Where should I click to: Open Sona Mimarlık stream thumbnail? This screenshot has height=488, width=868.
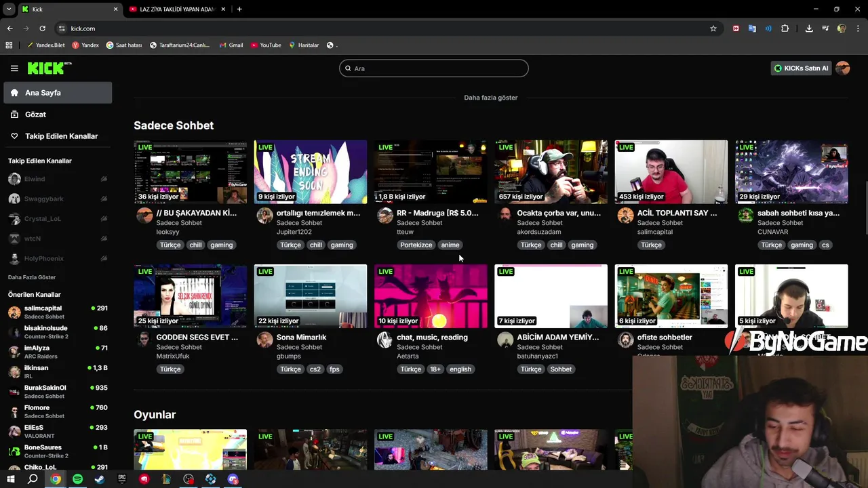pos(311,296)
